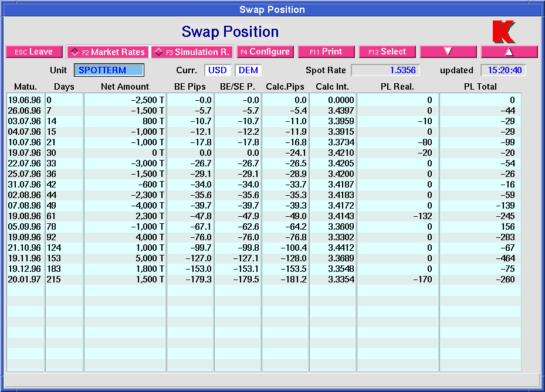
Task: Select maturity row 22.07.96
Action: [x=264, y=163]
